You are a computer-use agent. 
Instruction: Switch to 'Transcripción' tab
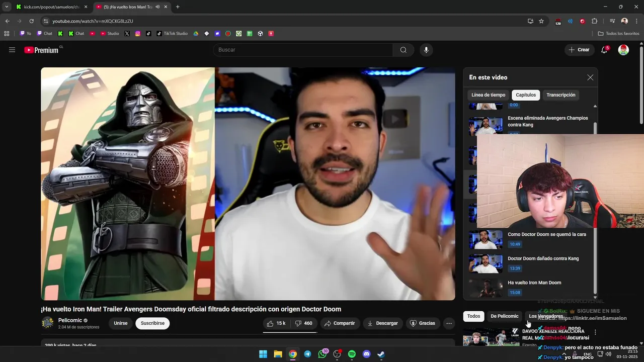coord(561,95)
